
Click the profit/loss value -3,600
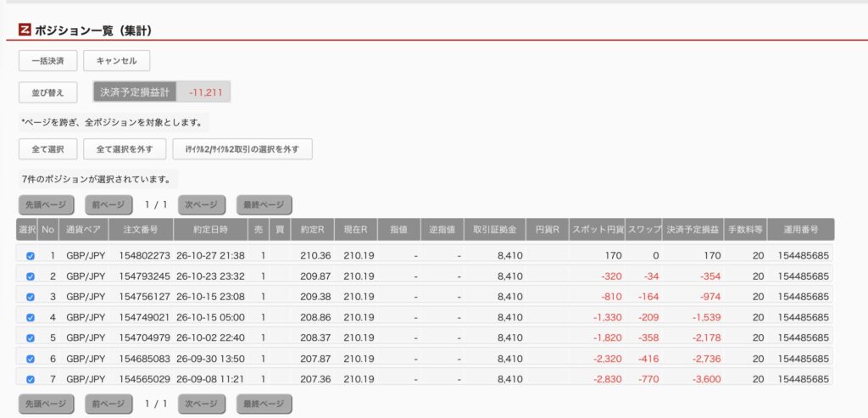click(x=706, y=379)
